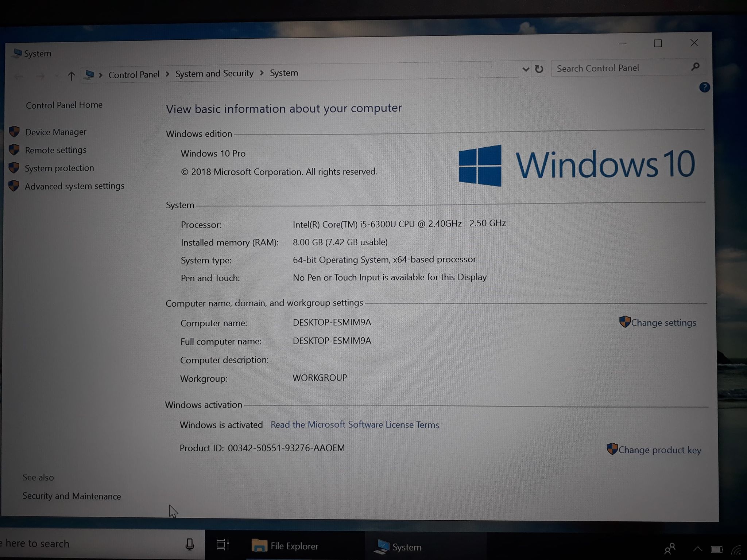Expand chevron before Control Panel breadcrumb
747x560 pixels.
pos(101,75)
